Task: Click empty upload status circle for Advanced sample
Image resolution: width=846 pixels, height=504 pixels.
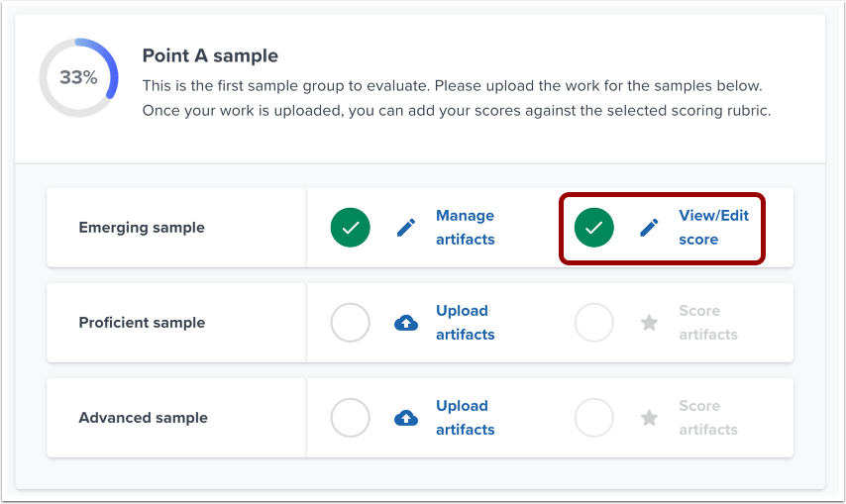Action: (351, 418)
